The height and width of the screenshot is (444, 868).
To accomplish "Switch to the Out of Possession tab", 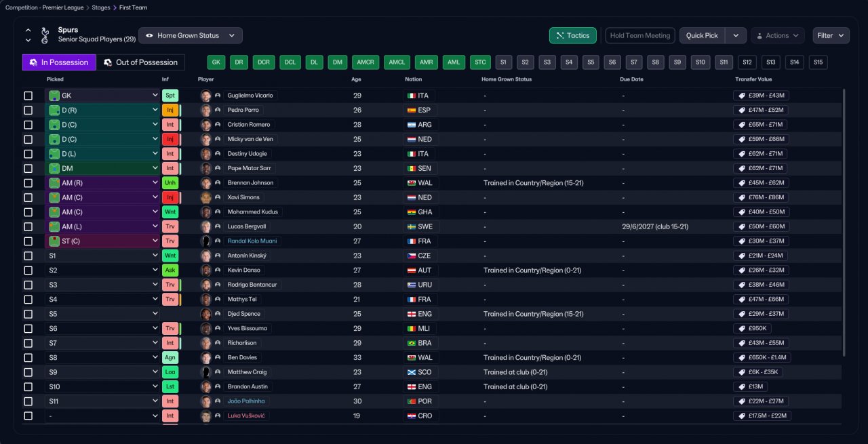I will [x=140, y=62].
